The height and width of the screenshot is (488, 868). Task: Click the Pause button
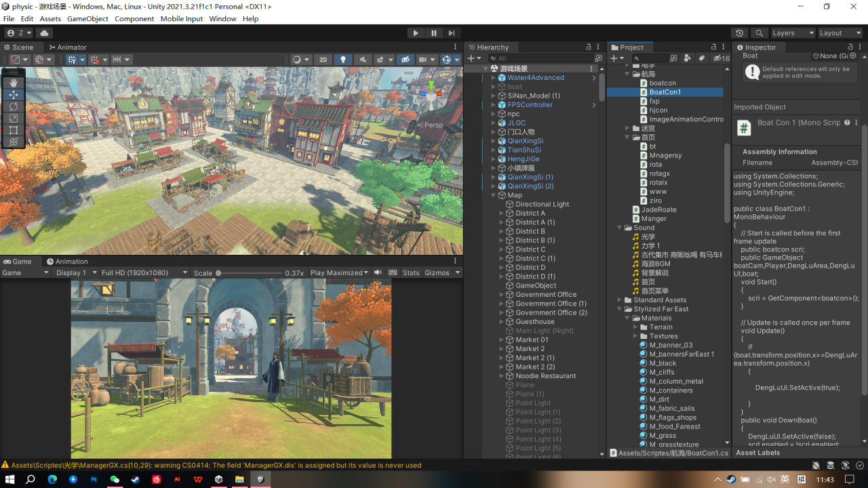434,33
